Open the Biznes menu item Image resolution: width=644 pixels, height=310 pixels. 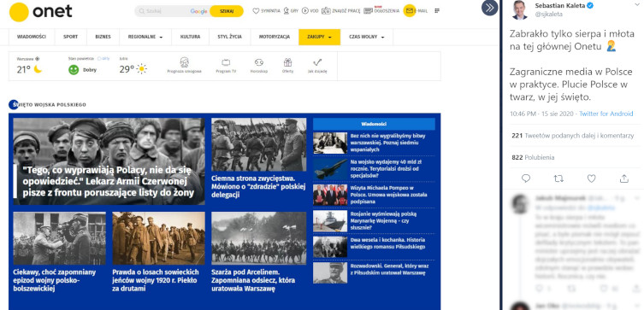click(x=103, y=37)
